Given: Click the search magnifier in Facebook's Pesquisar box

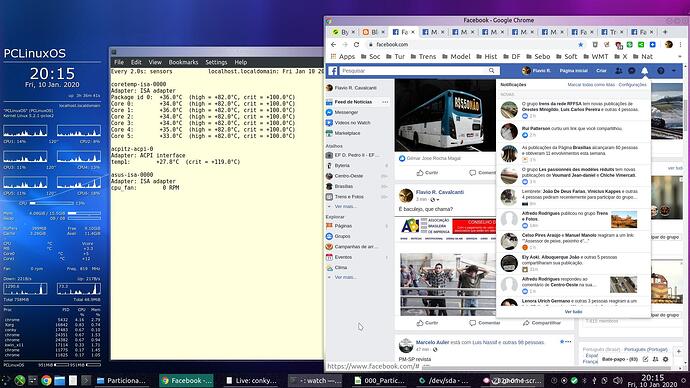Looking at the screenshot, I should click(492, 71).
